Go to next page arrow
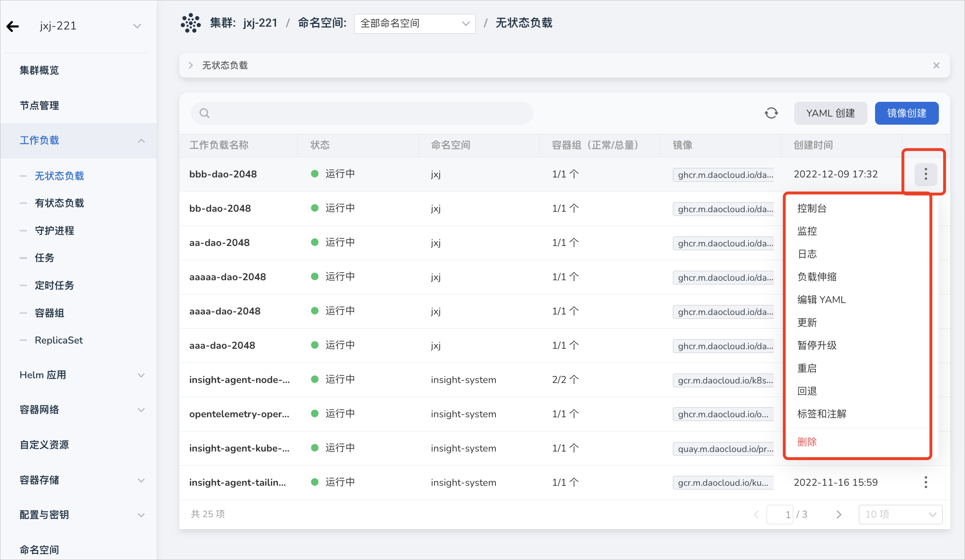This screenshot has height=560, width=965. pyautogui.click(x=839, y=515)
